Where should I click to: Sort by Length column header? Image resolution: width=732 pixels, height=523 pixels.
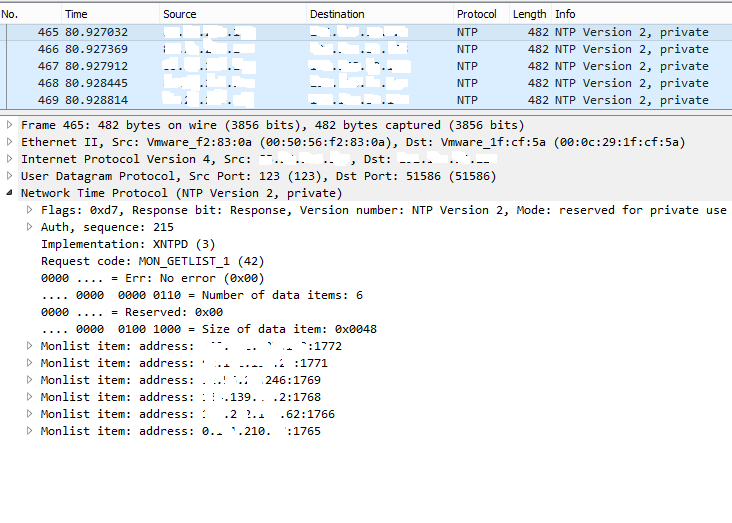click(x=530, y=14)
